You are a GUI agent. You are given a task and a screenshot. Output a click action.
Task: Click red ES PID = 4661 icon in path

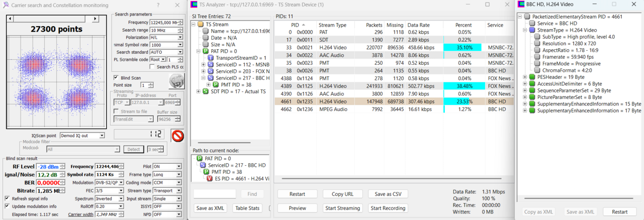click(210, 178)
